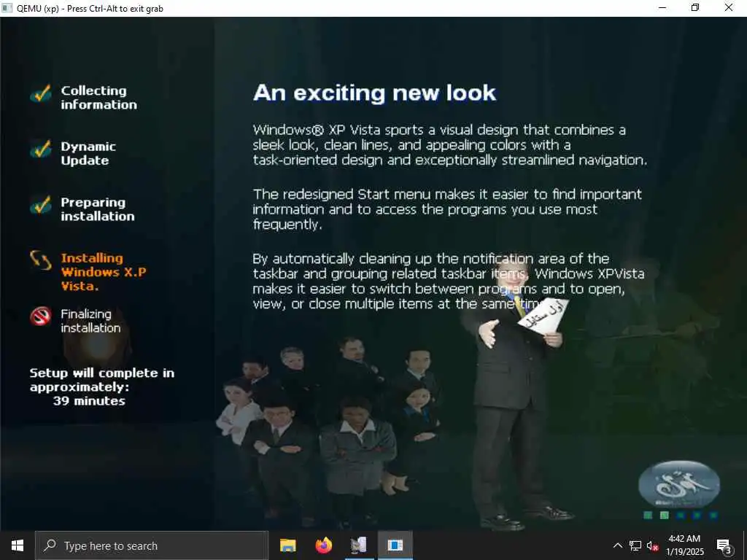Screen dimensions: 747x560
Task: Click the Type here to search box
Action: point(152,545)
